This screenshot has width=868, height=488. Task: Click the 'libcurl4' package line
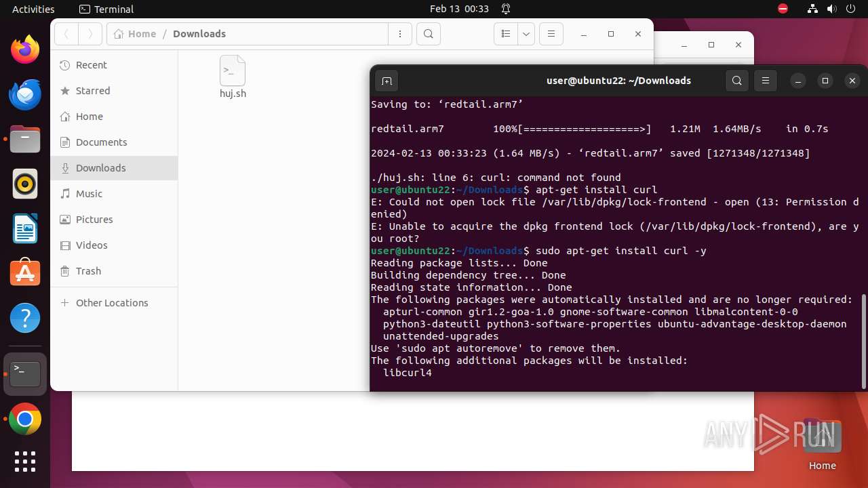pos(408,373)
